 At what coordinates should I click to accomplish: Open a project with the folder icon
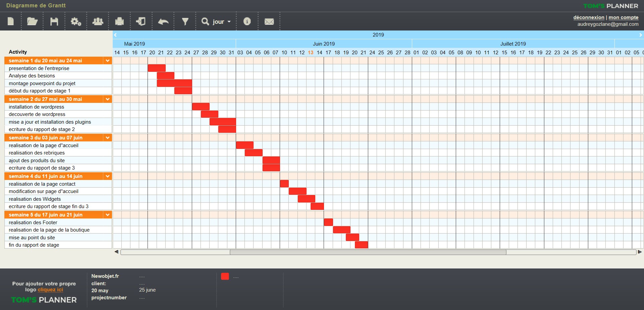[32, 21]
